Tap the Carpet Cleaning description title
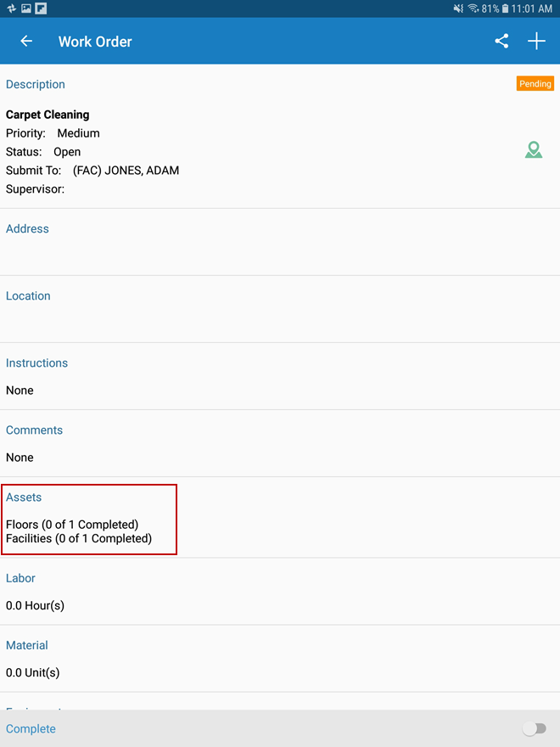 48,115
